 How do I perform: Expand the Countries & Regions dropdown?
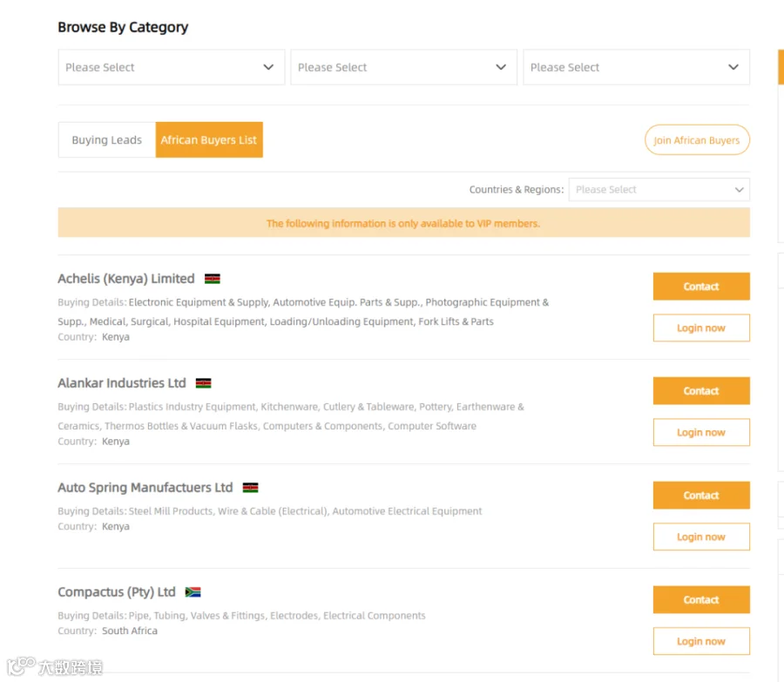pos(659,190)
